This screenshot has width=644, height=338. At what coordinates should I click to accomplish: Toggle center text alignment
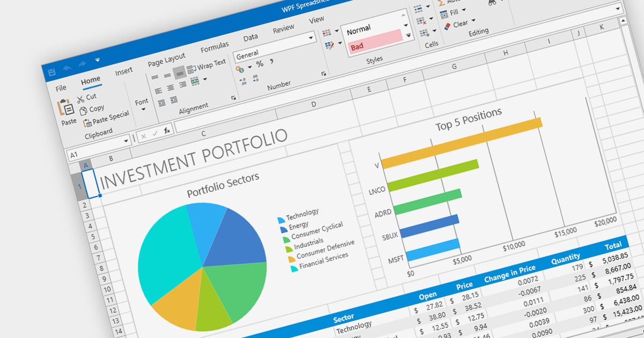170,88
